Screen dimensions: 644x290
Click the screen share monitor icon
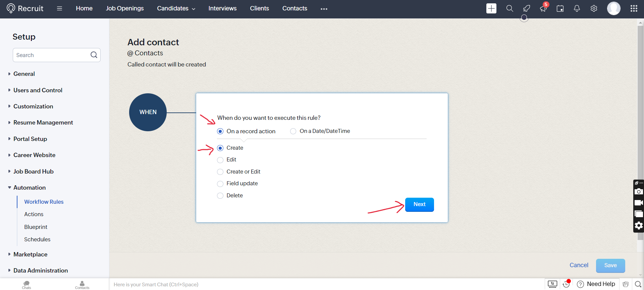click(552, 284)
